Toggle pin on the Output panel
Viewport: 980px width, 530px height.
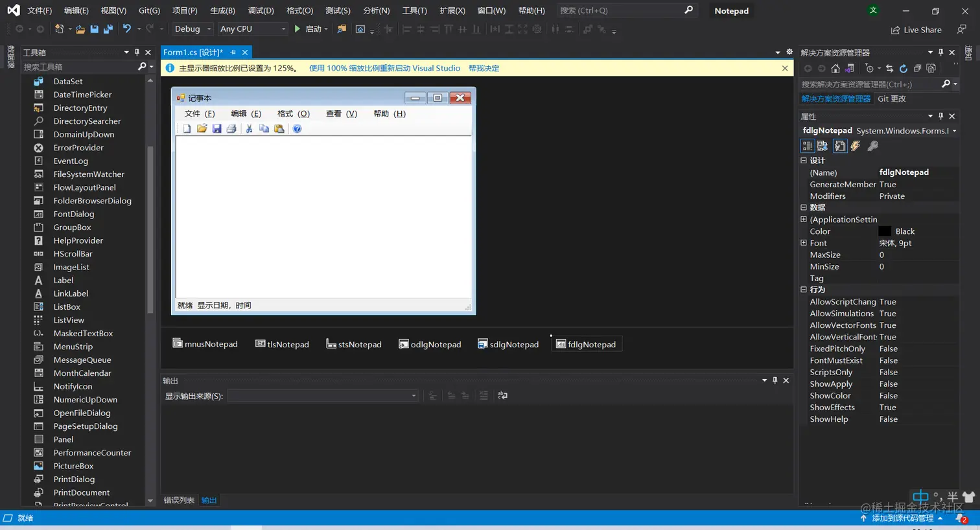(775, 380)
